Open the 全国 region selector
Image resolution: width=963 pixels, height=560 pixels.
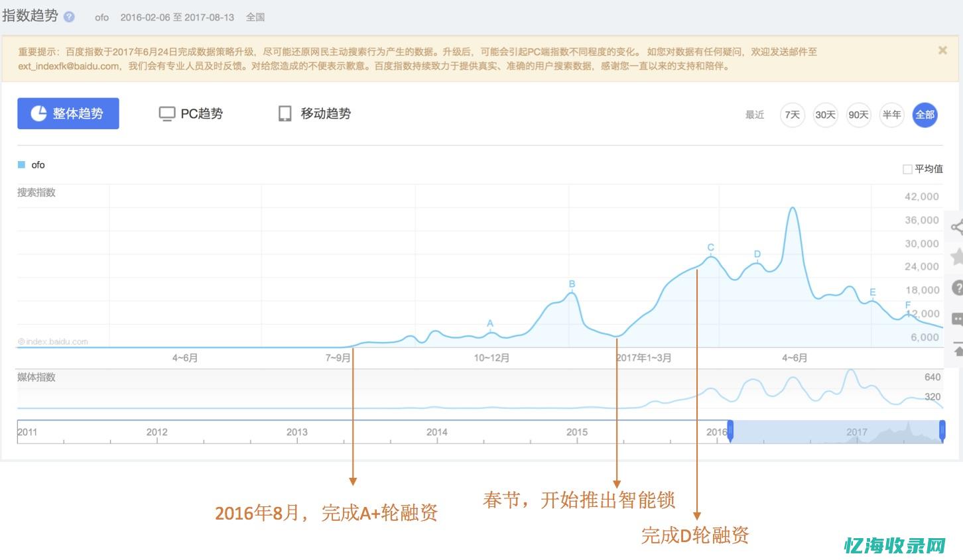255,17
